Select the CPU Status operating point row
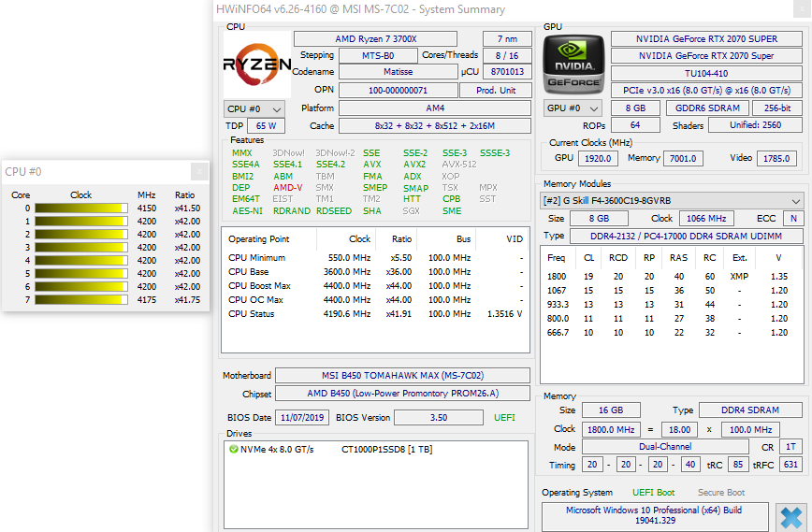 [x=376, y=313]
